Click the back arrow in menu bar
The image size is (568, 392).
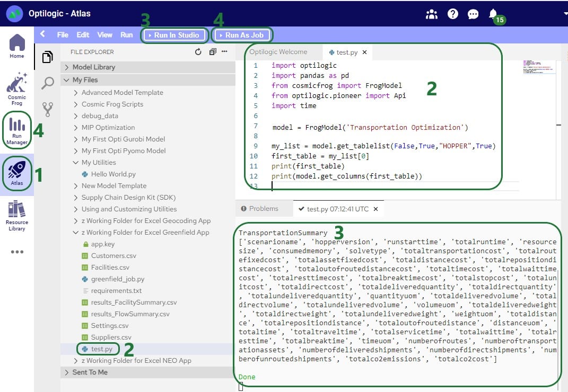pyautogui.click(x=42, y=34)
